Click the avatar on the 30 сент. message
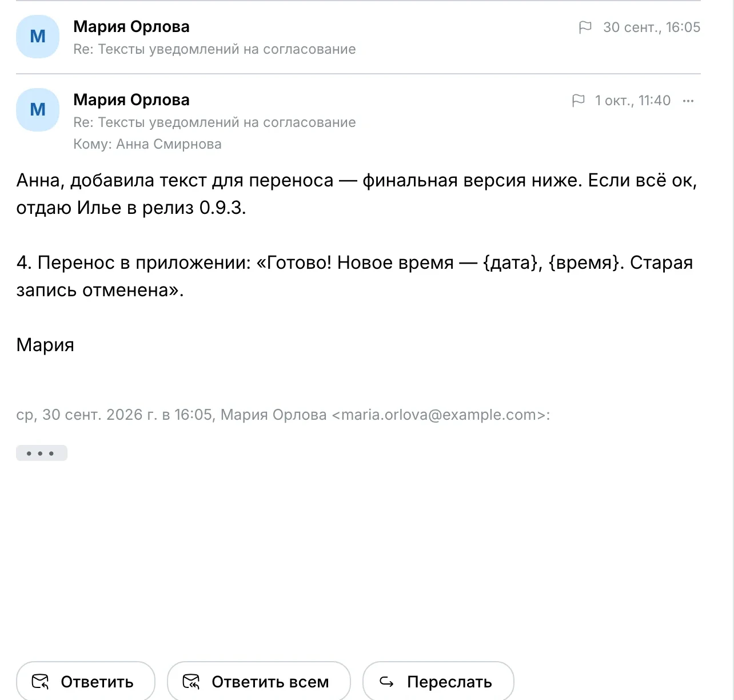 pos(38,37)
